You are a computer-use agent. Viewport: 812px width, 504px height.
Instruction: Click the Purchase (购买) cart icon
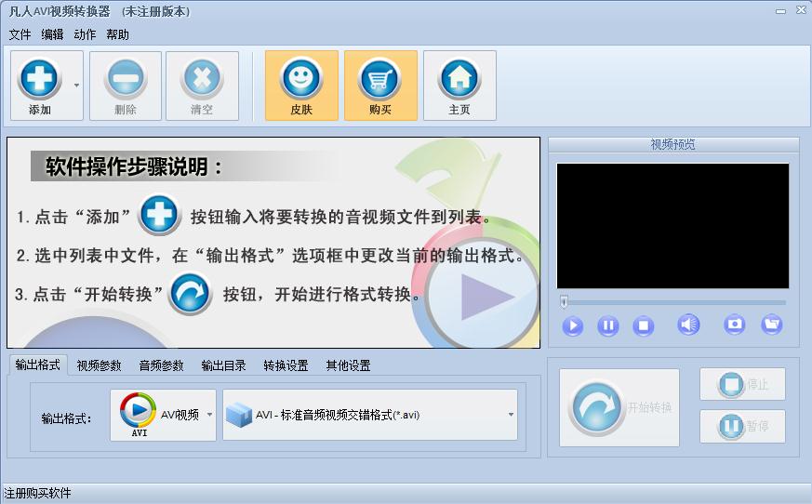point(380,79)
